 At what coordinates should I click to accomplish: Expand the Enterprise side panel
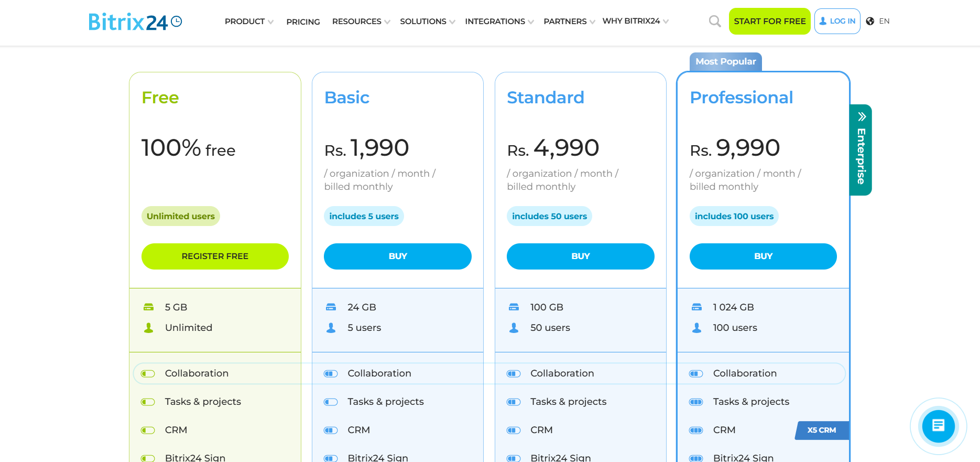pos(861,150)
